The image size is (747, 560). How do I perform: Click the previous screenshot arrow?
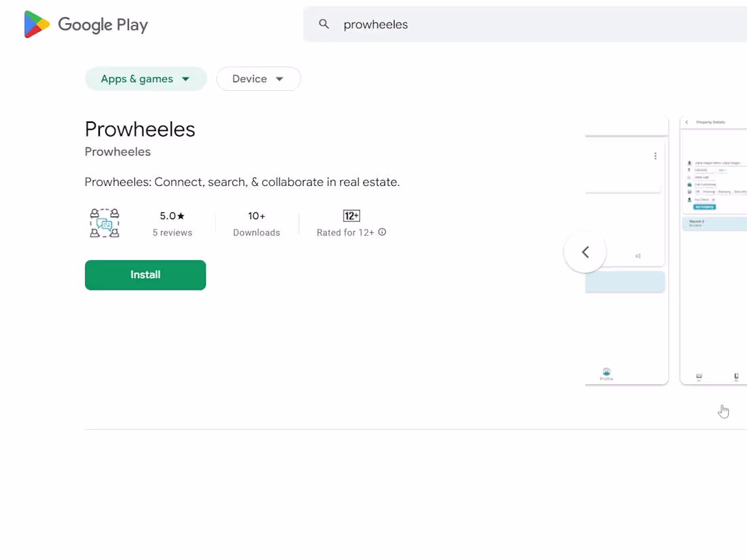click(585, 252)
